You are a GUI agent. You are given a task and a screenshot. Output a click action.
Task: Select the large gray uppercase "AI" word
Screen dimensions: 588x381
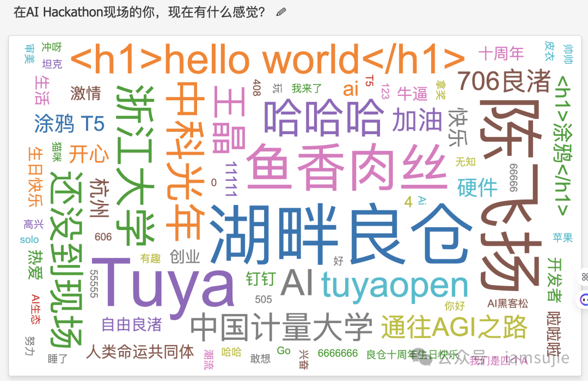pos(297,283)
